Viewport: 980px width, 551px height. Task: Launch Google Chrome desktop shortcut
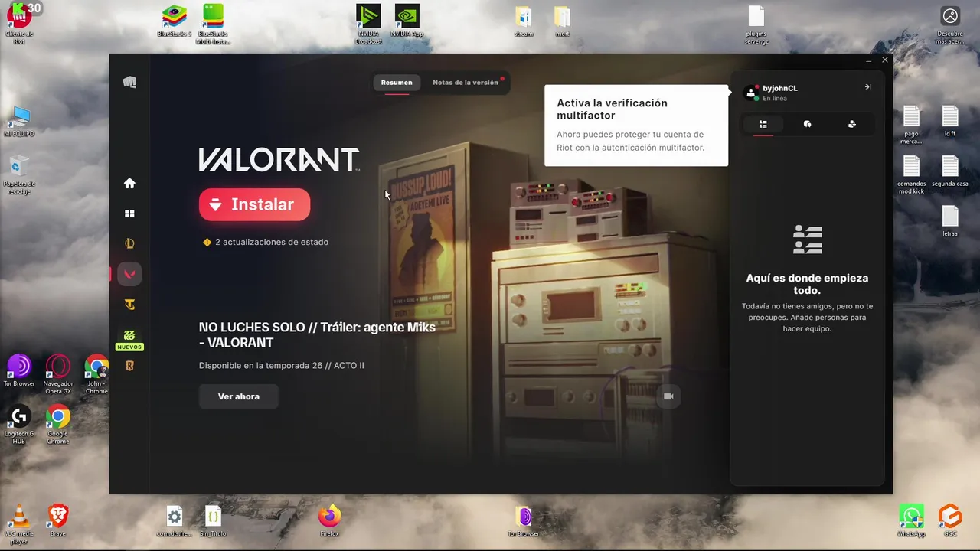pyautogui.click(x=58, y=425)
